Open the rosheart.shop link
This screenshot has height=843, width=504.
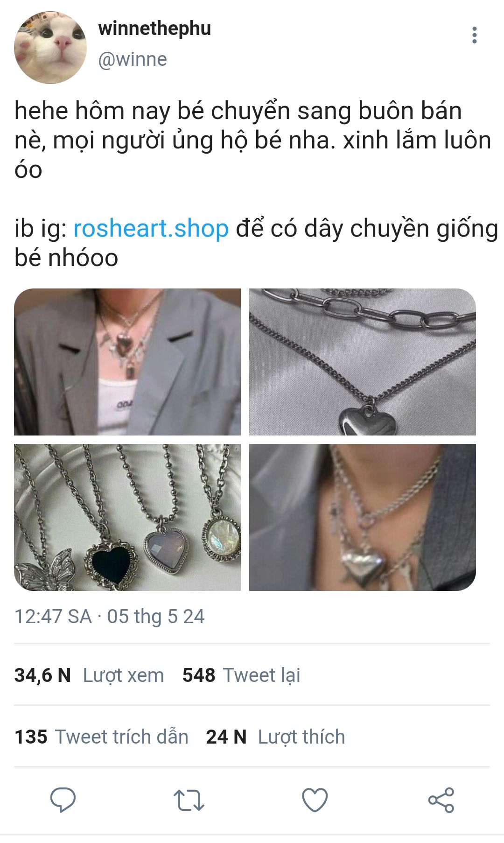[x=151, y=228]
